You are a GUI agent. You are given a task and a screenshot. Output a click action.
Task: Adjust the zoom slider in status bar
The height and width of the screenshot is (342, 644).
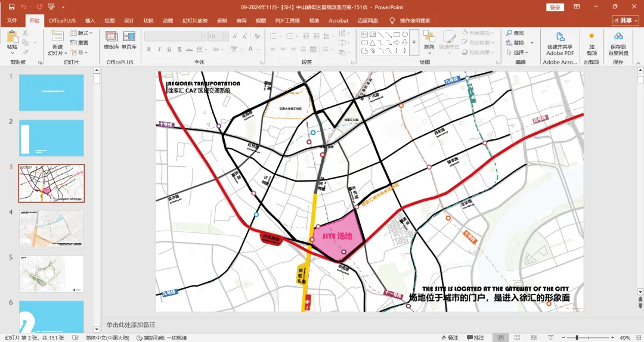pyautogui.click(x=577, y=337)
